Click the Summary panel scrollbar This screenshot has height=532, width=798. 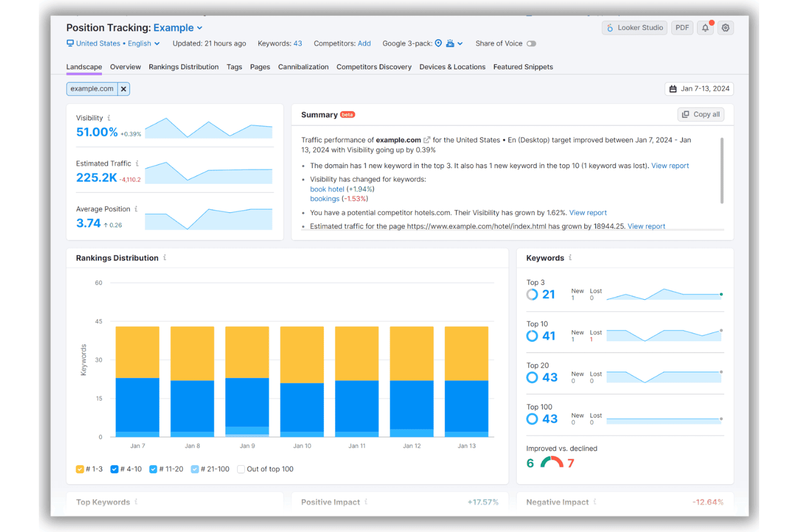tap(722, 170)
